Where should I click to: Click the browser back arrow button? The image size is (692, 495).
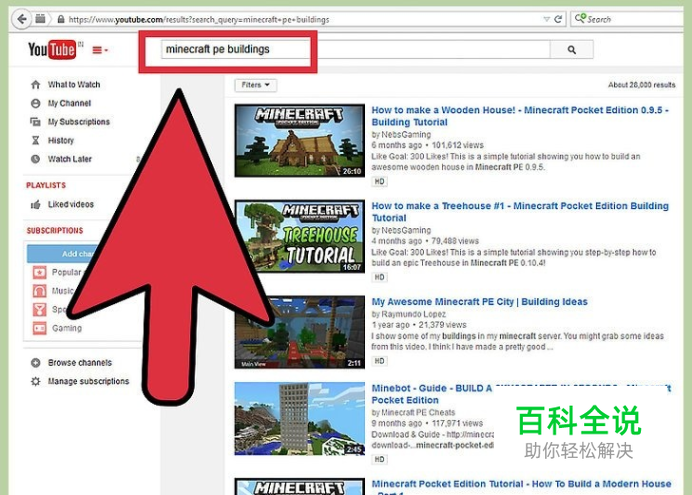point(21,19)
